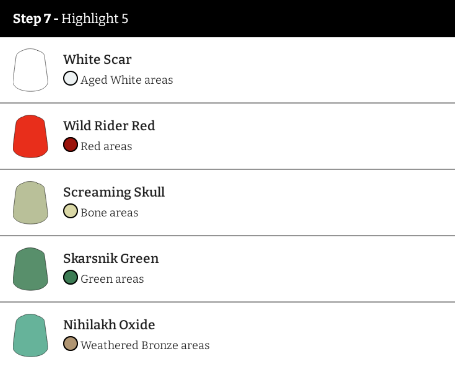Open the Skarsnik Green paint name
The image size is (455, 366).
(x=111, y=258)
